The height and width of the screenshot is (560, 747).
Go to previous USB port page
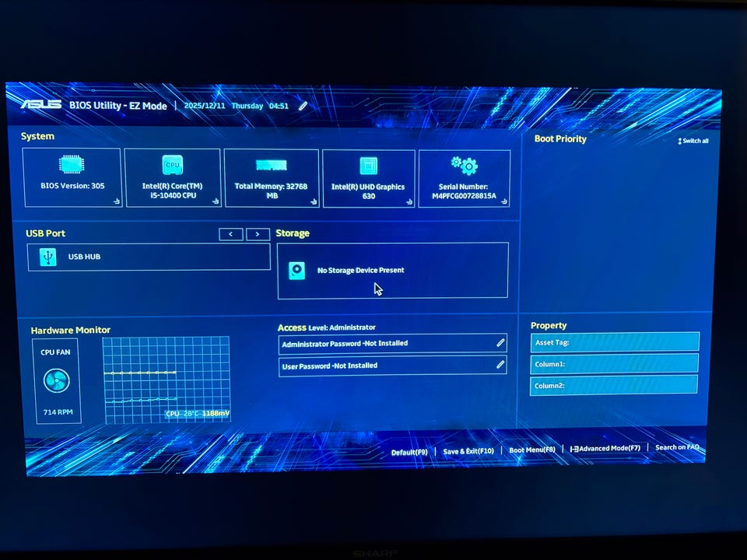click(231, 234)
